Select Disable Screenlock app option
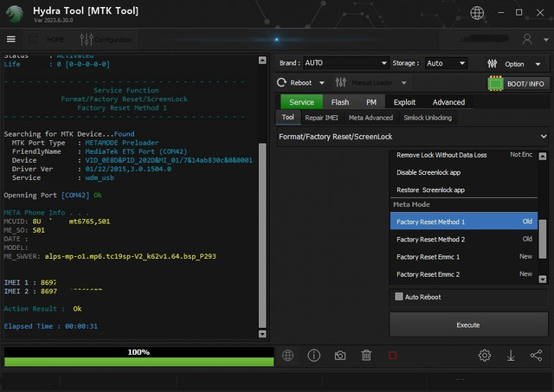This screenshot has width=554, height=392. click(x=464, y=172)
